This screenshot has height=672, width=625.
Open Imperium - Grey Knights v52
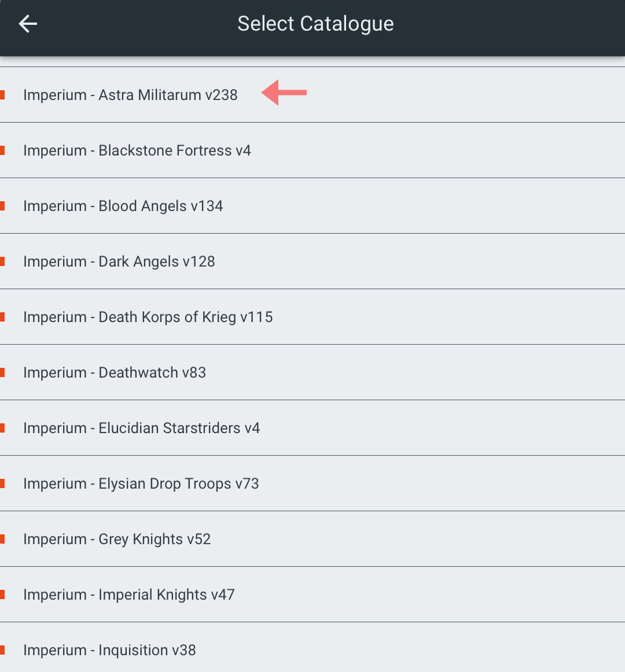coord(312,539)
